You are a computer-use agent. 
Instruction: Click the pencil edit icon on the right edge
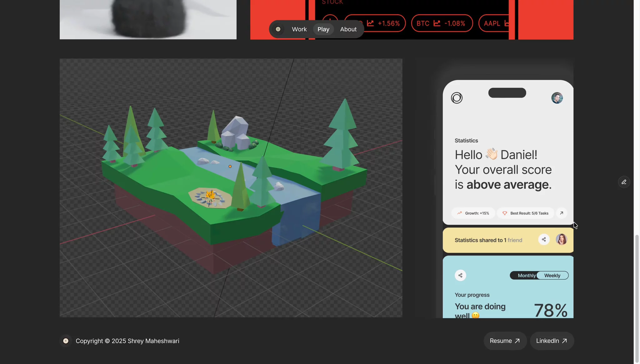624,182
